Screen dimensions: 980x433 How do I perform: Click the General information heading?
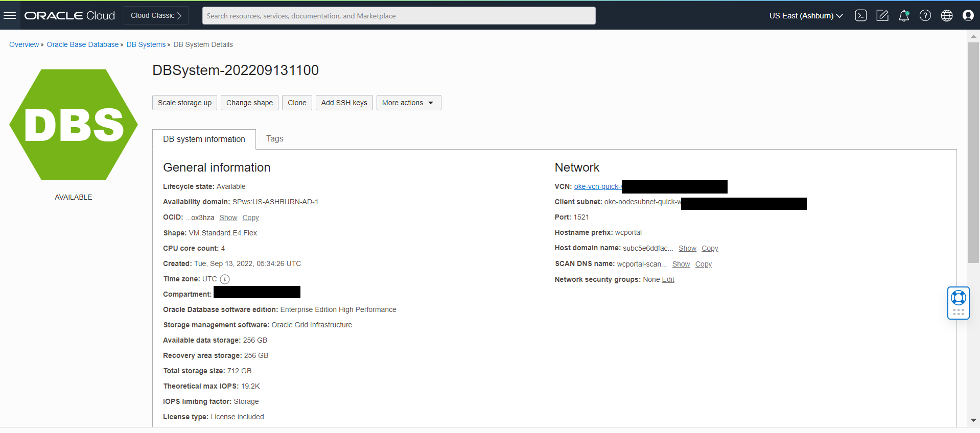[217, 167]
